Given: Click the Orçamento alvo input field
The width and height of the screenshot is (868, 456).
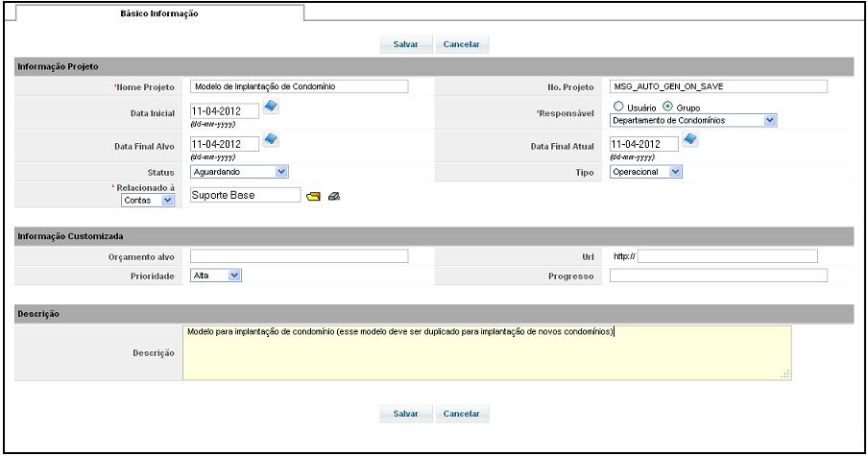Looking at the screenshot, I should click(x=299, y=255).
